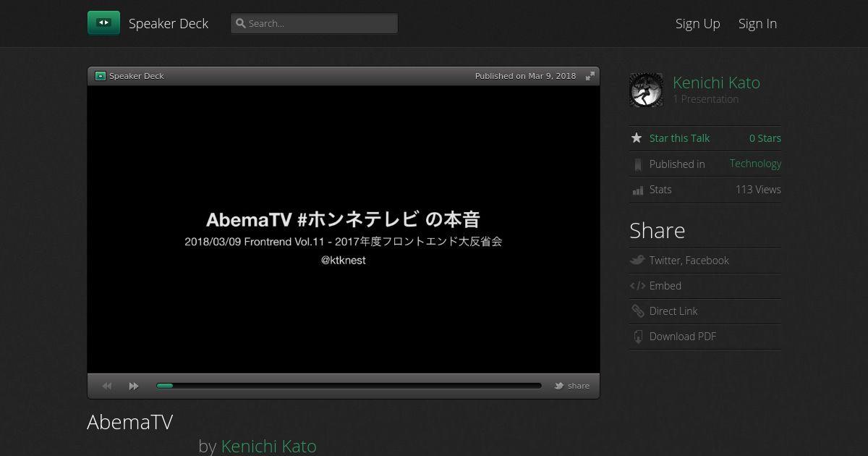This screenshot has width=868, height=456.
Task: Click the star icon beside Star this Talk
Action: click(x=637, y=138)
